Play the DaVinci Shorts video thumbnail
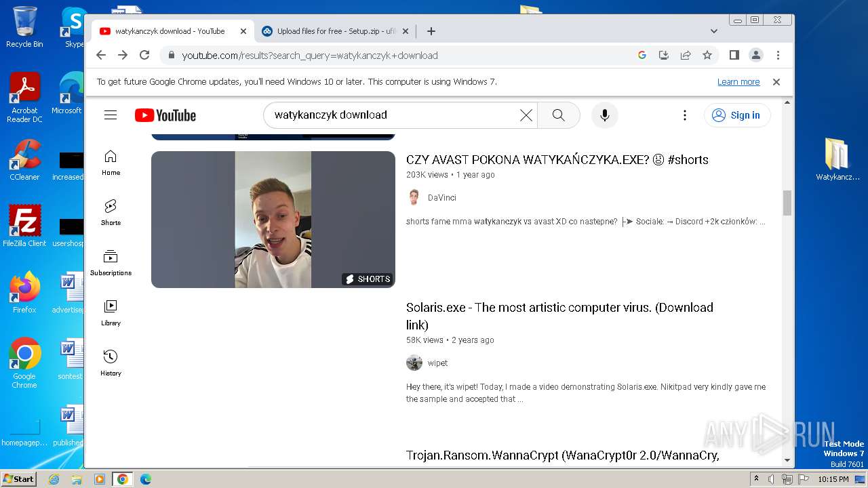The image size is (868, 488). click(x=273, y=220)
